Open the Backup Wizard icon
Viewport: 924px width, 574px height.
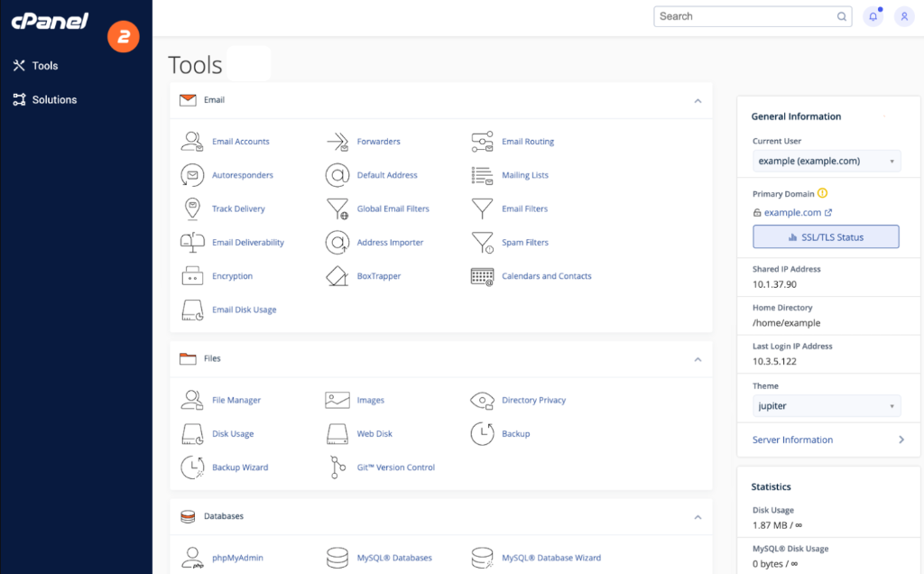tap(192, 468)
